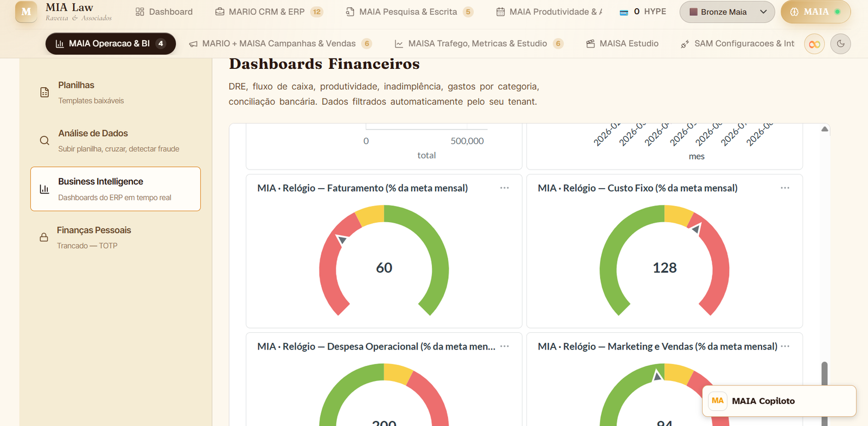Viewport: 868px width, 426px height.
Task: Click the MAISA Estudio clapperboard icon
Action: coord(591,44)
